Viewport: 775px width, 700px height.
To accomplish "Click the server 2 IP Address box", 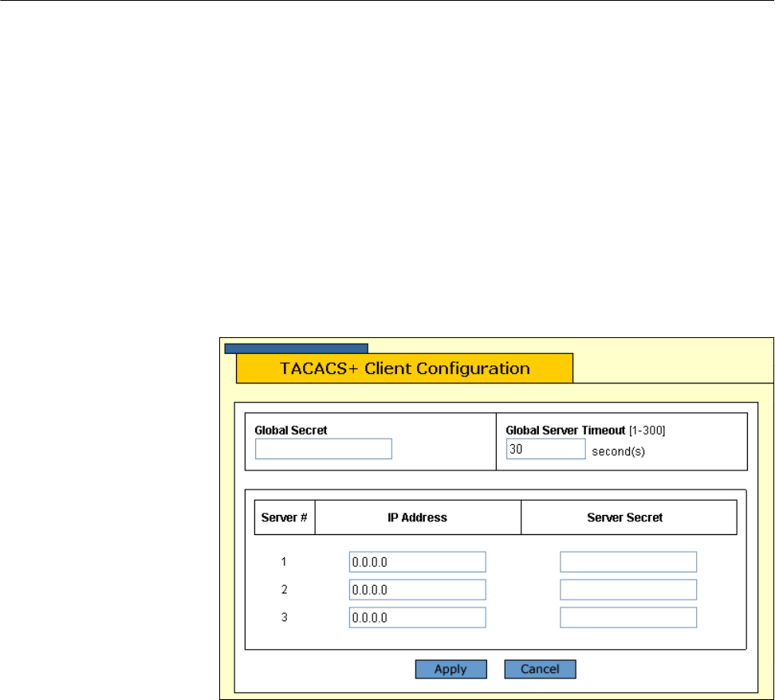I will 417,590.
